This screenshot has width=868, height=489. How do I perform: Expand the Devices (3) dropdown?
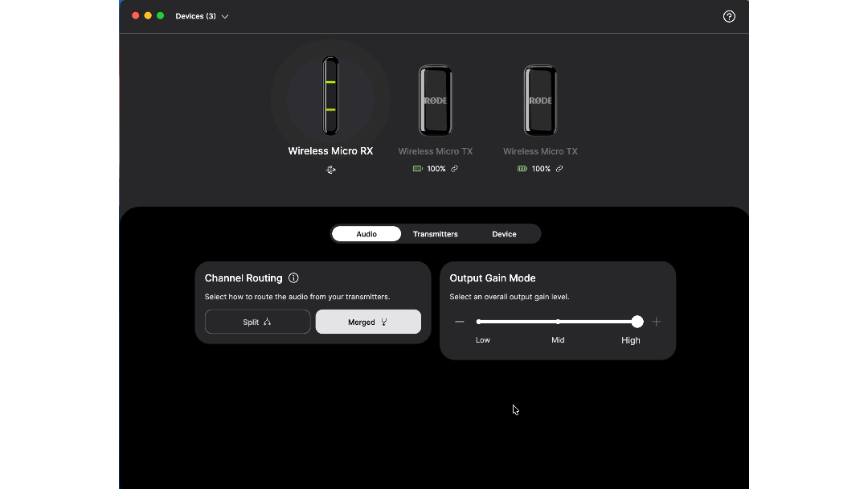[202, 16]
